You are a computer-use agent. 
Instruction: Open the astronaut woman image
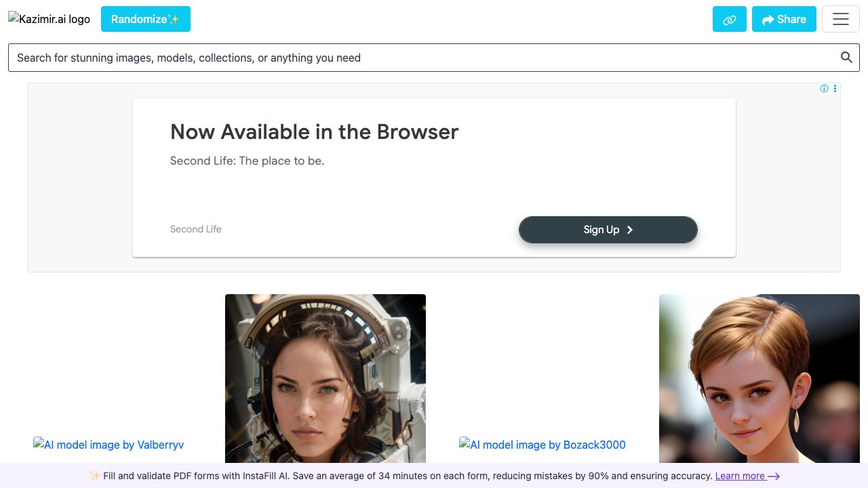[325, 378]
